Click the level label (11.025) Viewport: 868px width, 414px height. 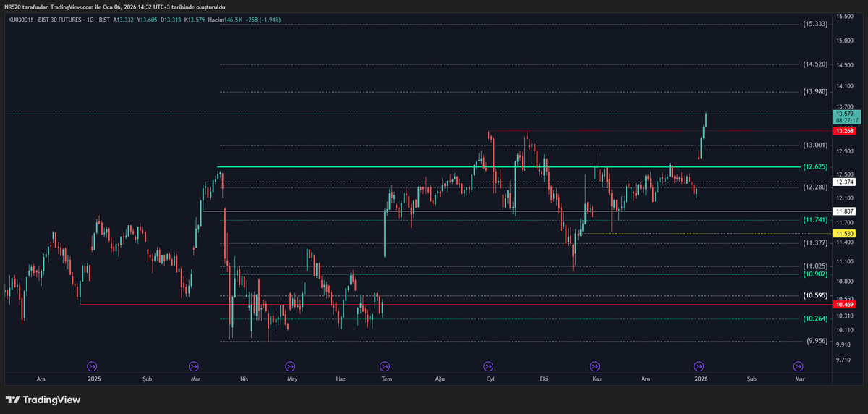pos(815,266)
